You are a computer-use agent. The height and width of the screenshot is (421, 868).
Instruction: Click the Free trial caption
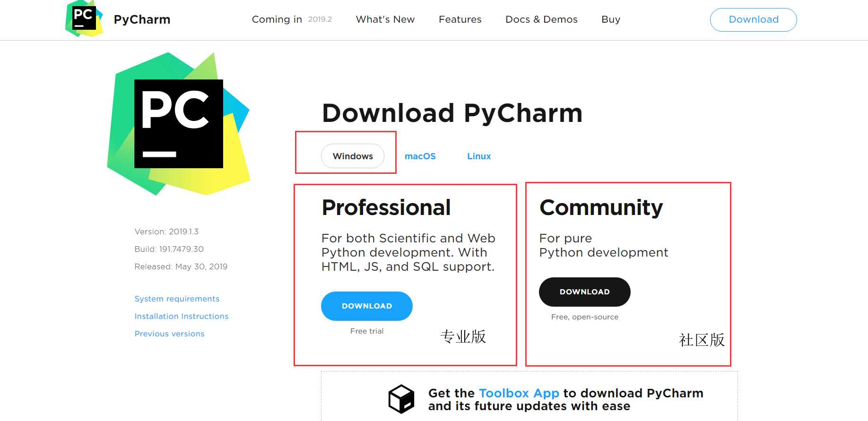pos(367,331)
